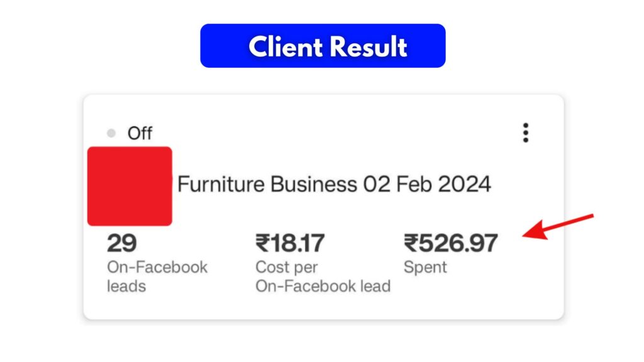Viewport: 644px width, 362px height.
Task: Select the word Furniture in campaign title
Action: point(221,185)
